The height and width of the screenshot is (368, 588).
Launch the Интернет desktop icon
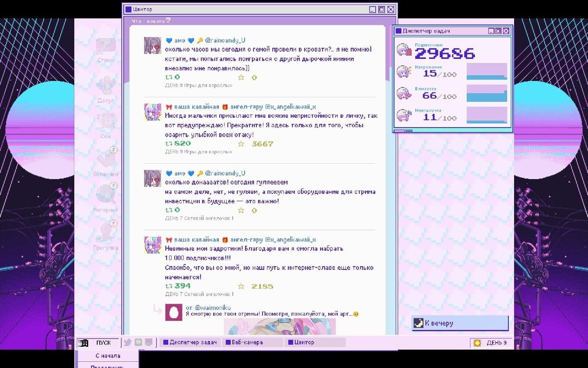105,196
